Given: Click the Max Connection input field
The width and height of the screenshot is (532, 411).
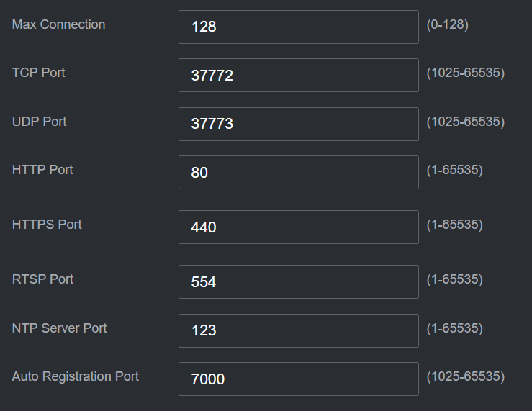Looking at the screenshot, I should tap(298, 27).
